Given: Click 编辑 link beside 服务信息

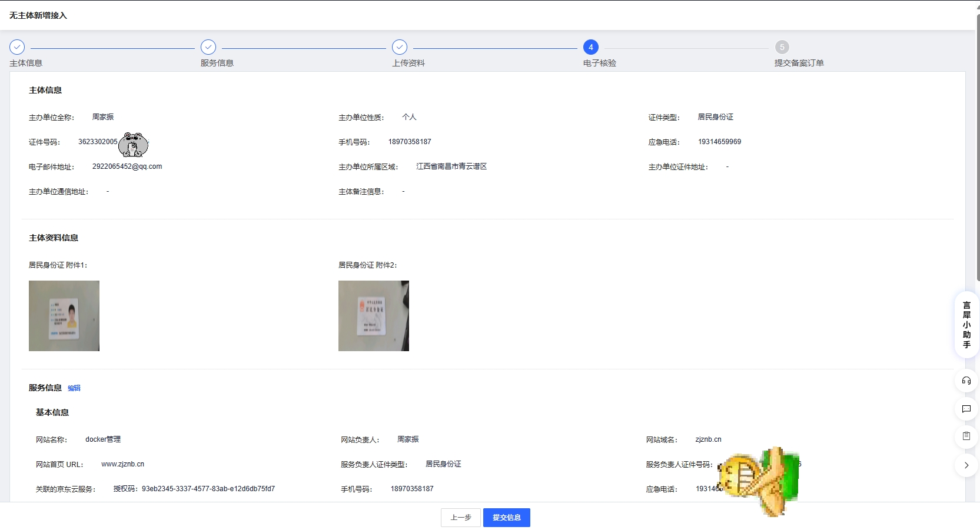Looking at the screenshot, I should [74, 388].
